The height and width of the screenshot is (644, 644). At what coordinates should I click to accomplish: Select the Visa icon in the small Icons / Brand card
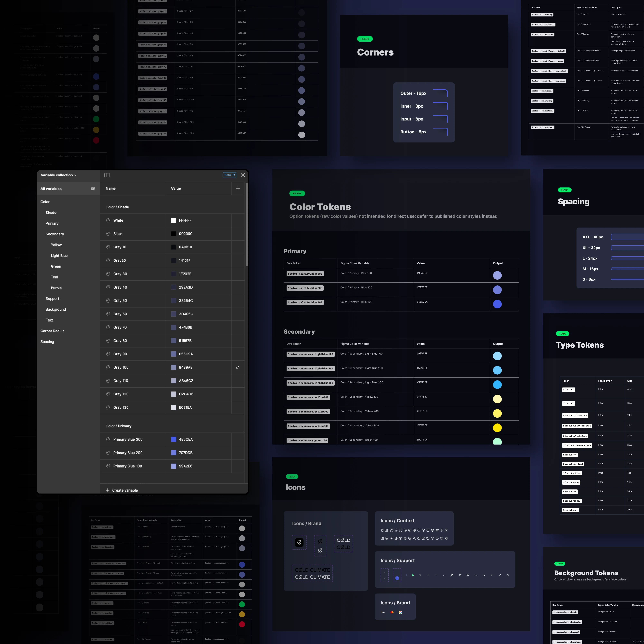click(383, 612)
